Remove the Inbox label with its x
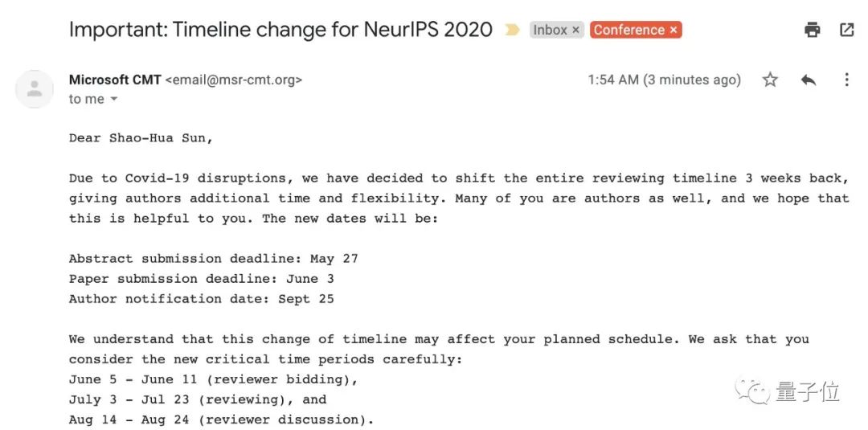 (575, 31)
